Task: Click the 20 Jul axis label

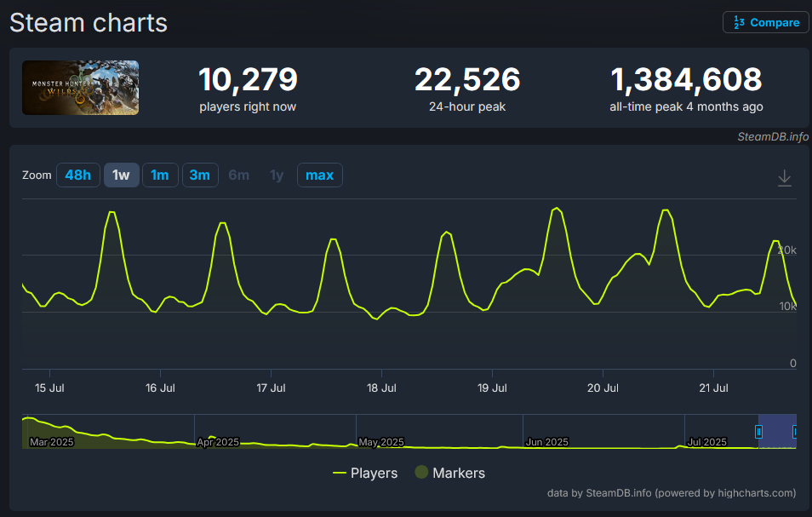Action: 603,388
